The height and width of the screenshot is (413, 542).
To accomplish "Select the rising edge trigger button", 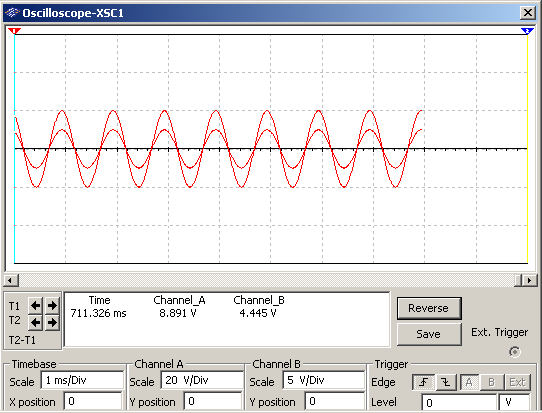I will (423, 382).
